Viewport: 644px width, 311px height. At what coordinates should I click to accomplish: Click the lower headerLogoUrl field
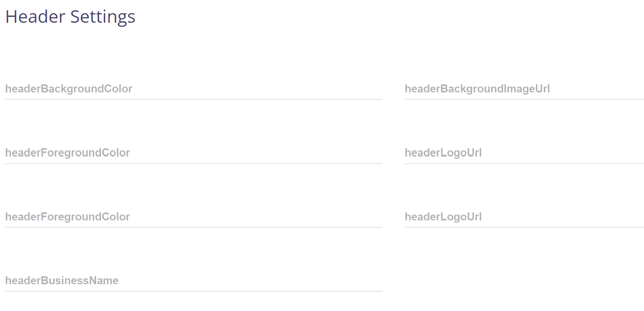click(x=524, y=217)
